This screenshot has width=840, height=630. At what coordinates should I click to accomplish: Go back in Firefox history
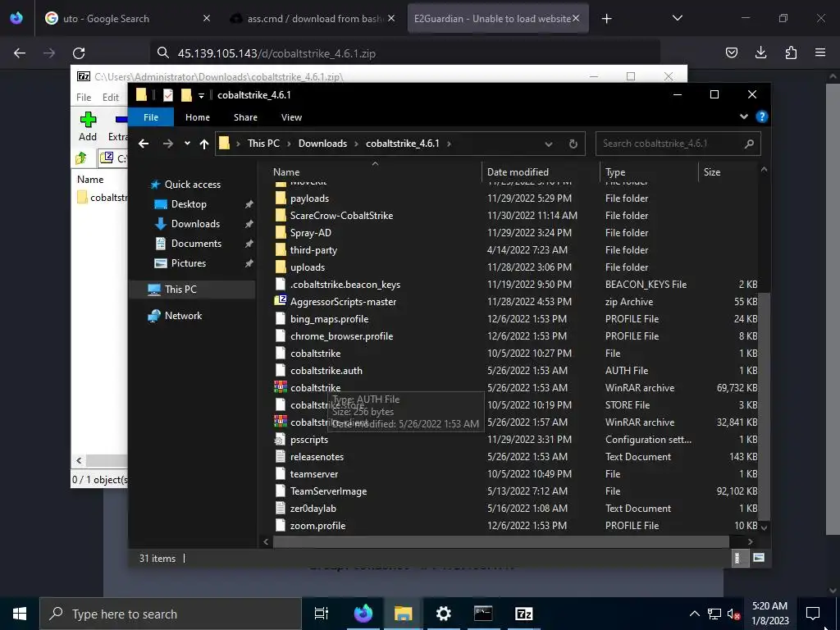pyautogui.click(x=20, y=53)
